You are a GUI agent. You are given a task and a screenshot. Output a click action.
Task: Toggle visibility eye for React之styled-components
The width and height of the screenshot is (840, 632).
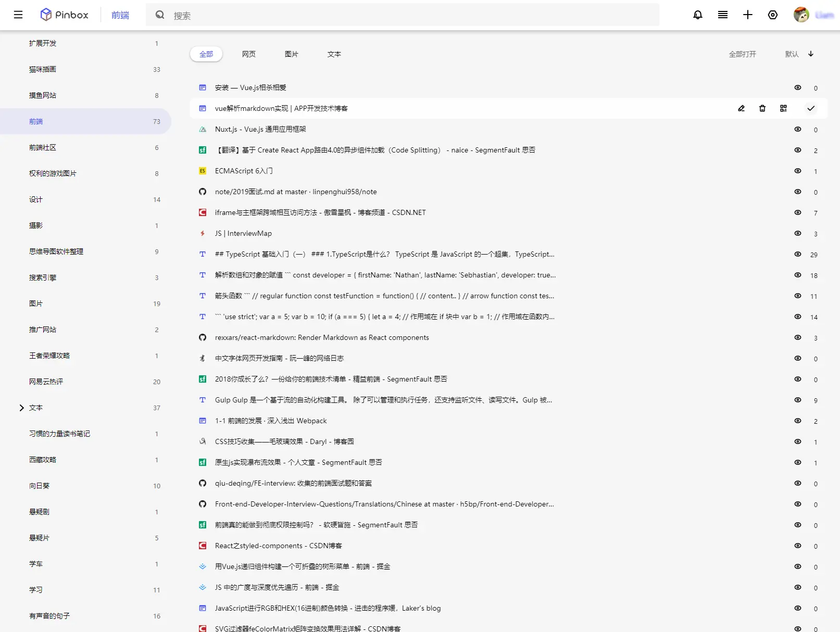pyautogui.click(x=798, y=546)
